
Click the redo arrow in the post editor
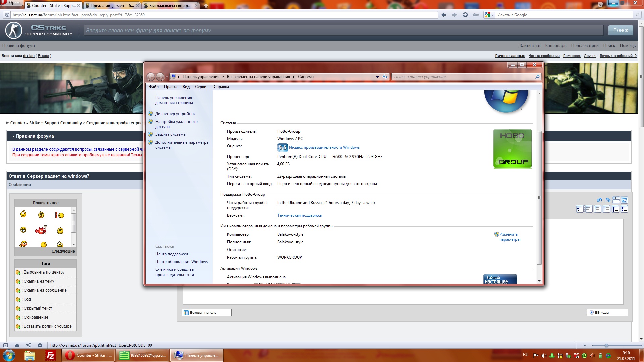click(608, 200)
